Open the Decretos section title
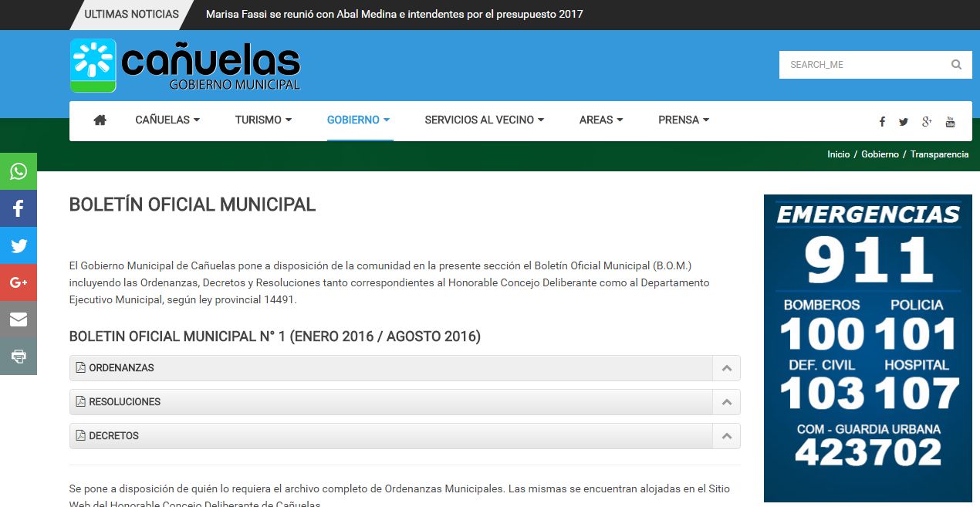This screenshot has width=980, height=507. pos(114,436)
